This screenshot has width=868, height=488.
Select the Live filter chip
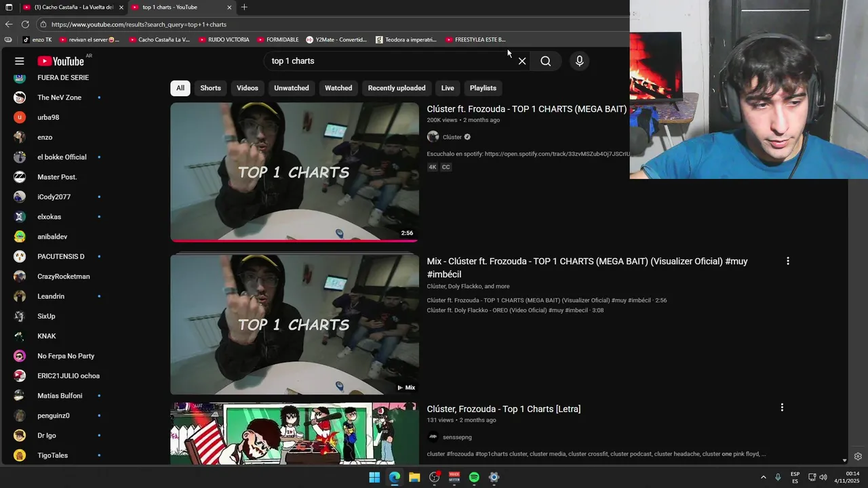[448, 88]
